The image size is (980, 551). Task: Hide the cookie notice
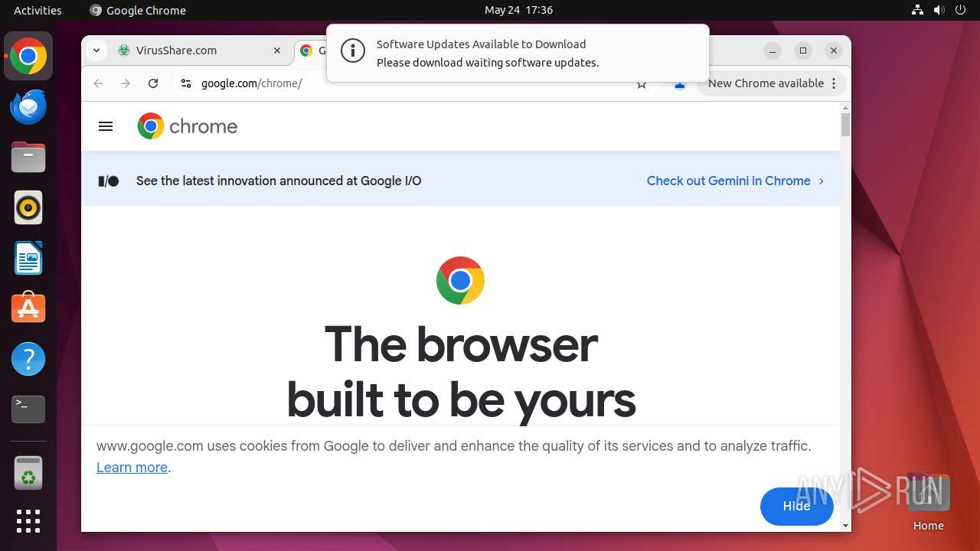(796, 507)
